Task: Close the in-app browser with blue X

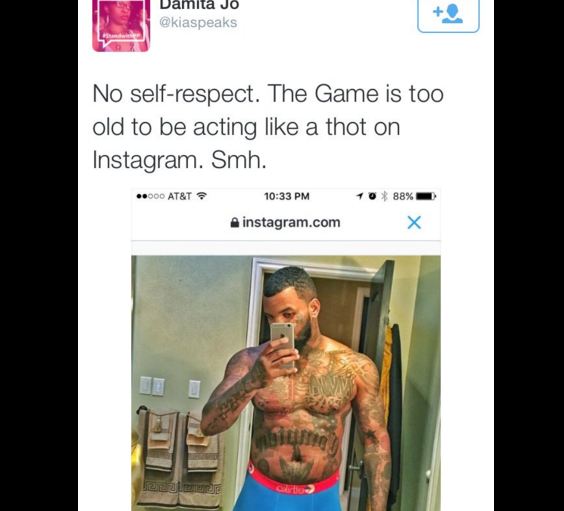Action: [414, 223]
